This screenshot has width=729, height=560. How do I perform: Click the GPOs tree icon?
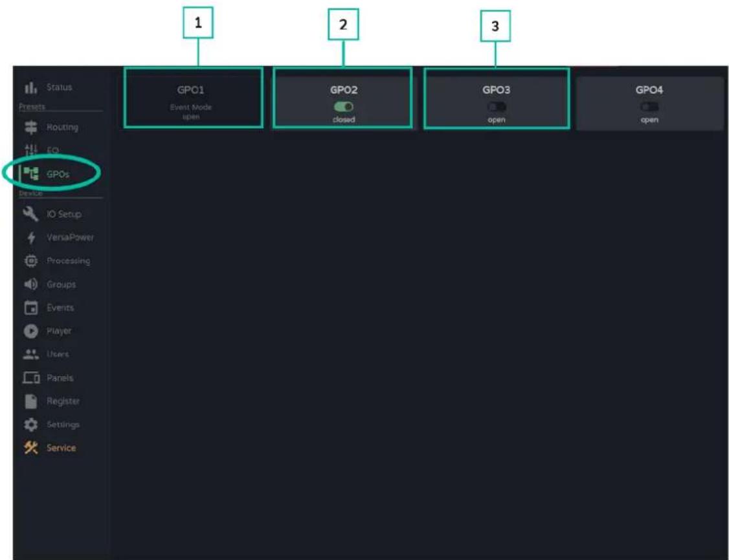point(30,174)
